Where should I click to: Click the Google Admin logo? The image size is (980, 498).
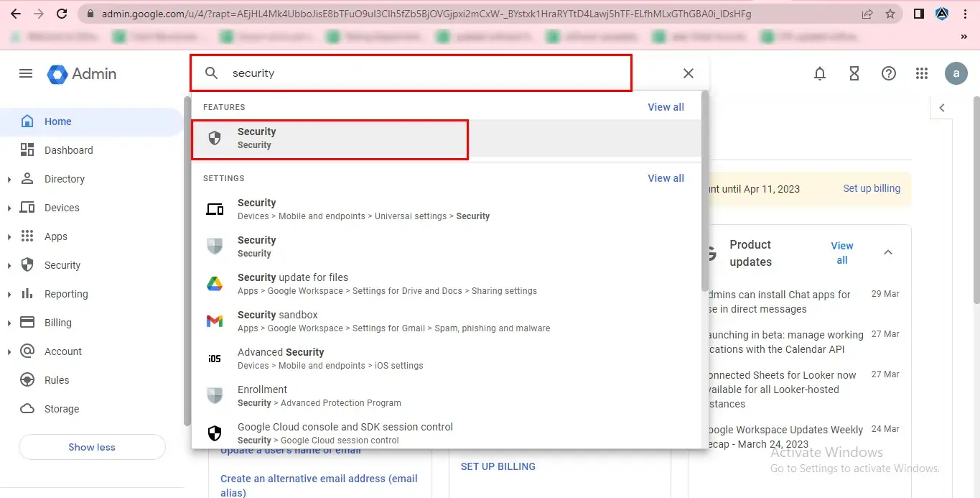coord(82,74)
